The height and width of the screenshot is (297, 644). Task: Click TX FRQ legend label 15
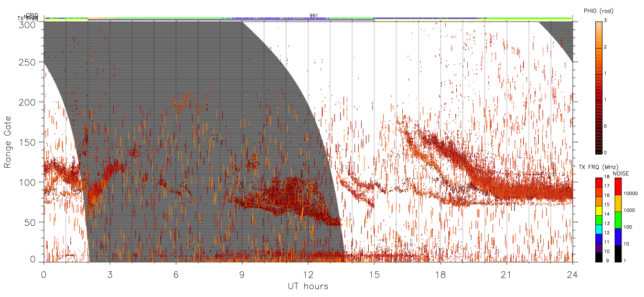(x=607, y=205)
